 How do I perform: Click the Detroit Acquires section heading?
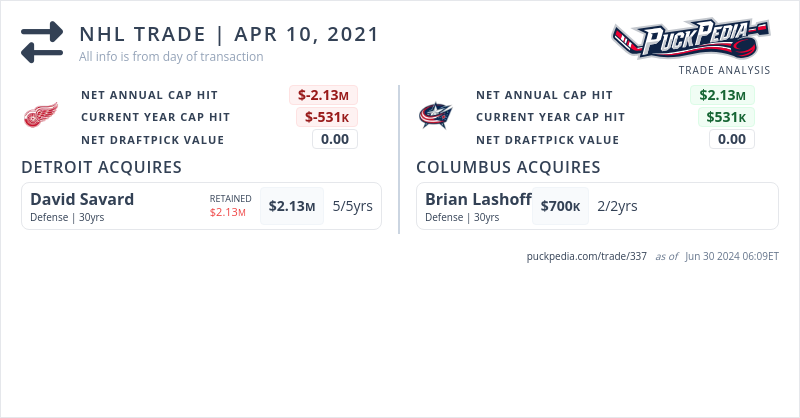coord(101,167)
